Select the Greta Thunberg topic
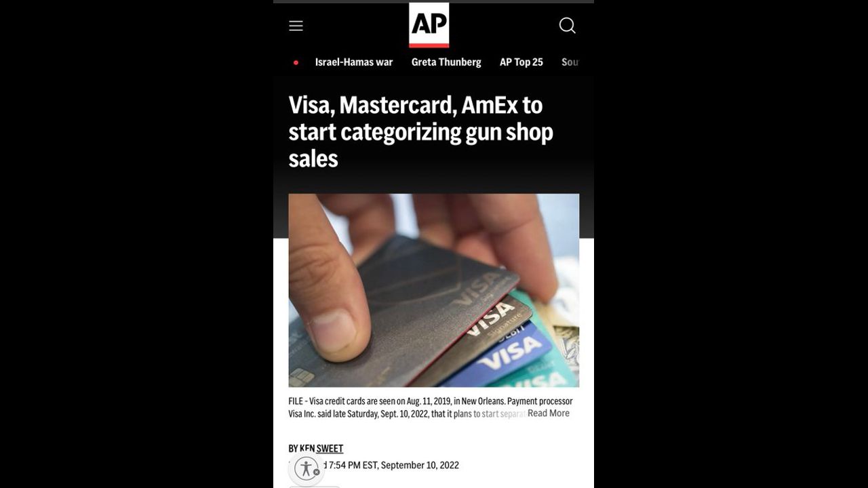 [x=446, y=62]
